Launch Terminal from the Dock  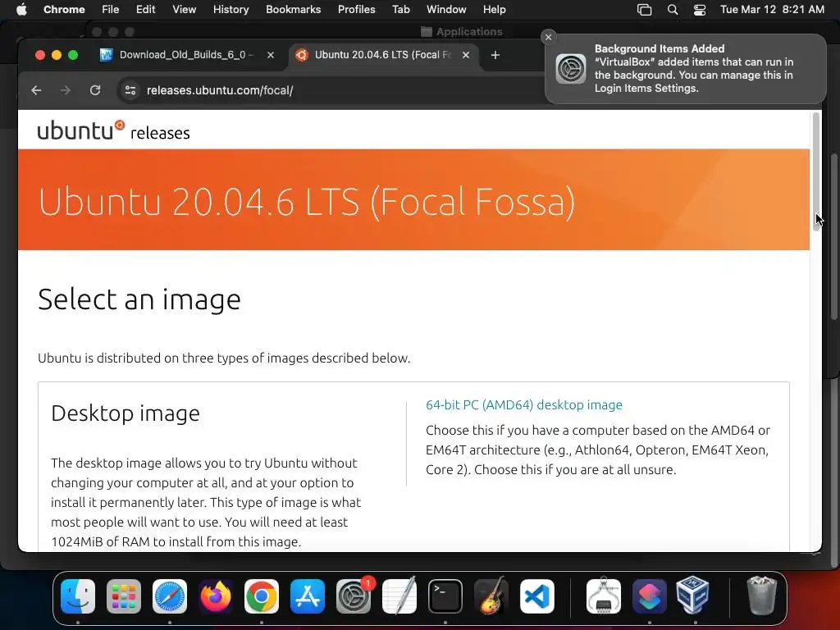click(x=445, y=596)
